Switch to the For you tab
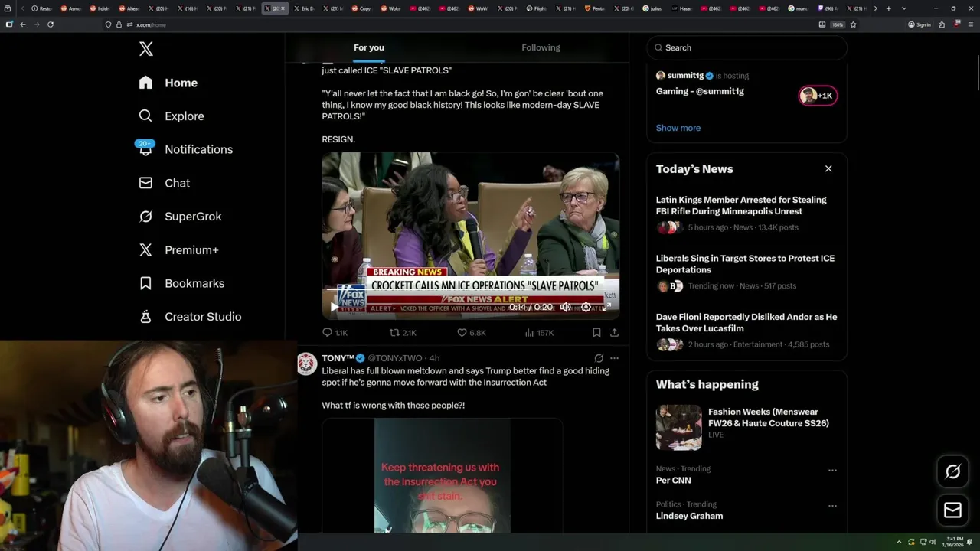 coord(369,47)
